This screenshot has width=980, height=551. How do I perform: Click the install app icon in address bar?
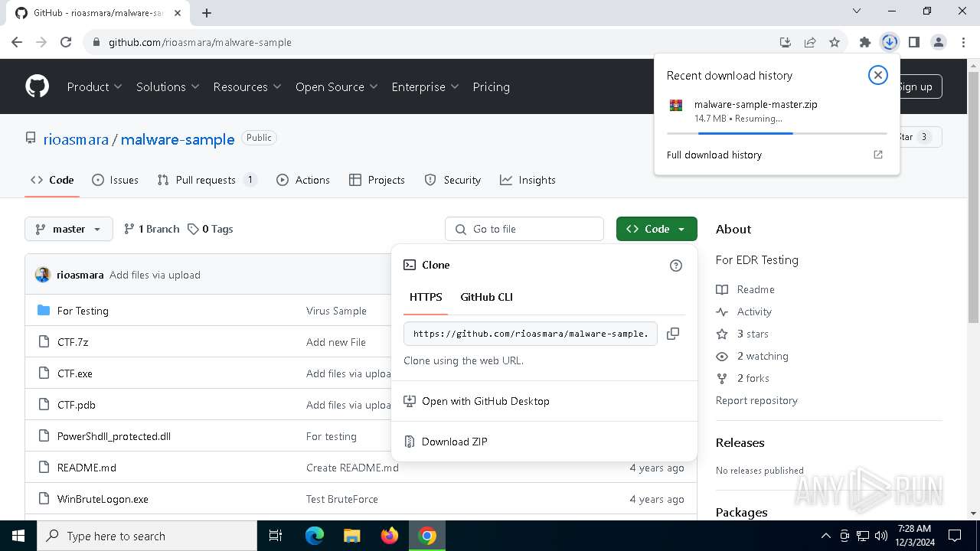(x=786, y=42)
